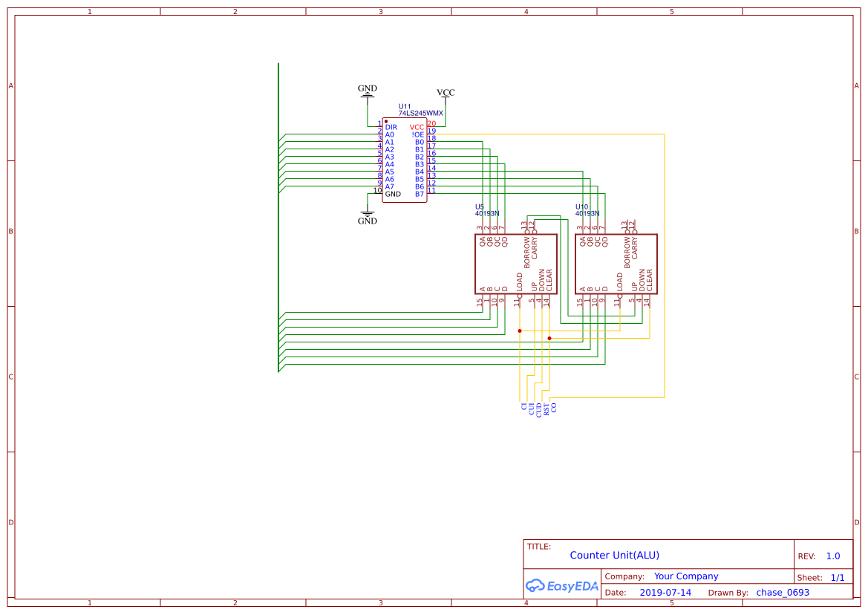Click the REV value 1.0
This screenshot has height=615, width=868.
click(x=832, y=556)
